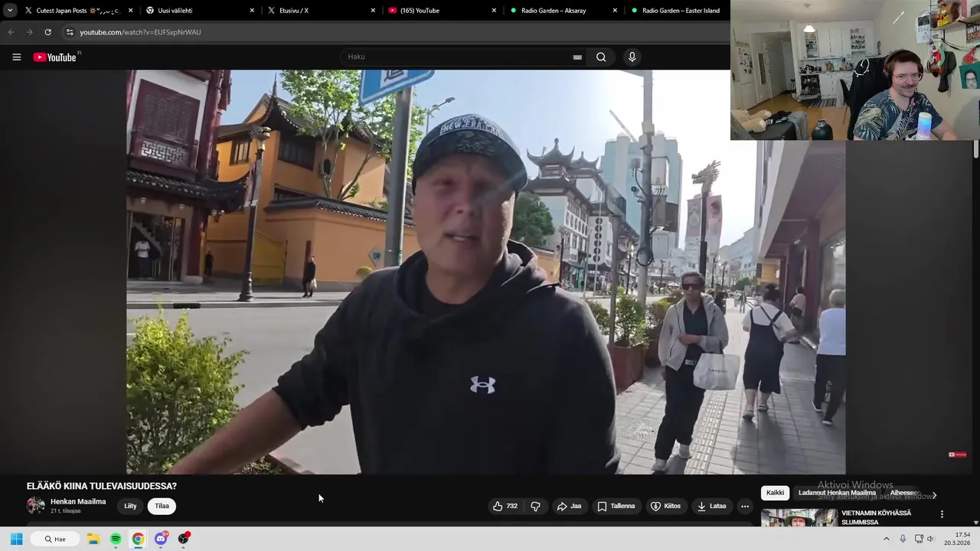The image size is (980, 551).
Task: Start voice search with the microphone
Action: pyautogui.click(x=632, y=57)
